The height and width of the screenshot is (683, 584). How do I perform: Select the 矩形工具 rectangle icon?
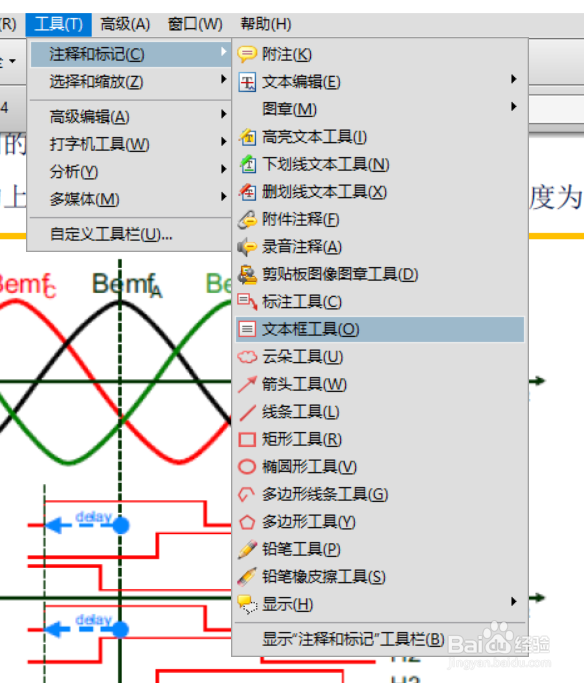(x=247, y=439)
